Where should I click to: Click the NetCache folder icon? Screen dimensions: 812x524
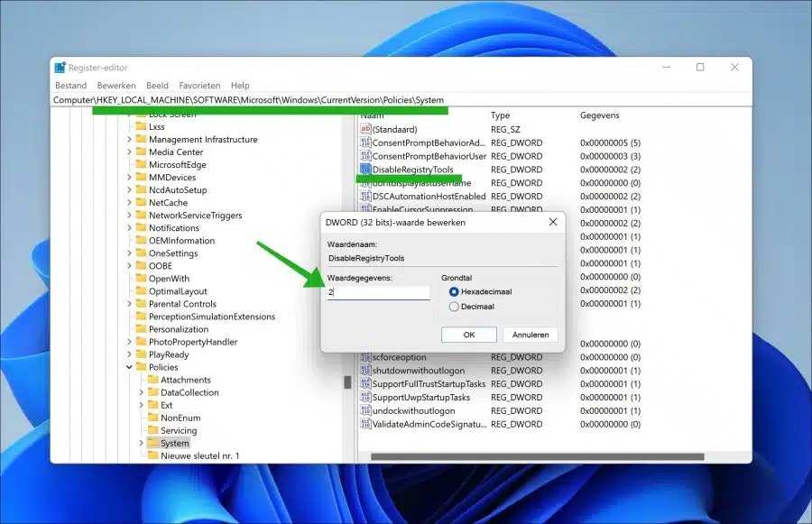pyautogui.click(x=141, y=202)
